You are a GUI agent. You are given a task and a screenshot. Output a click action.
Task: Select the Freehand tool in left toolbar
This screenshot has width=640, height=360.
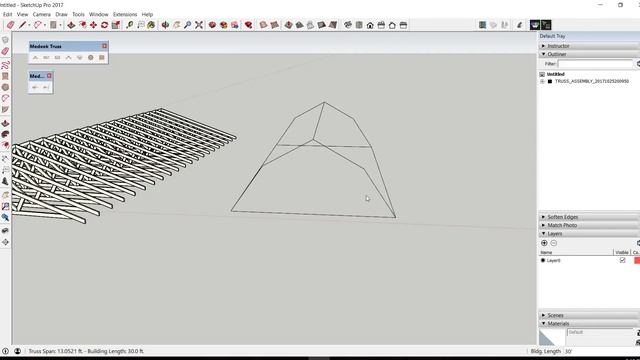point(5,65)
